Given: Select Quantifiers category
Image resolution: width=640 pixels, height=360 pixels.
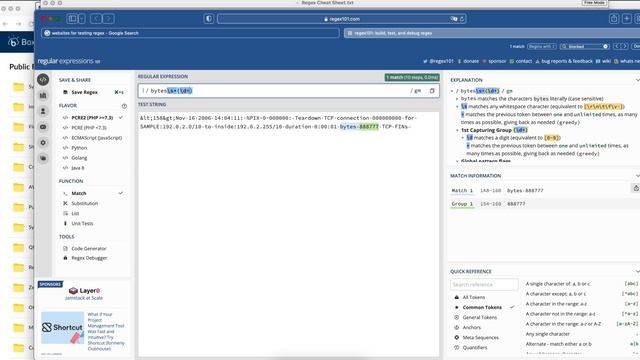Looking at the screenshot, I should (x=475, y=348).
